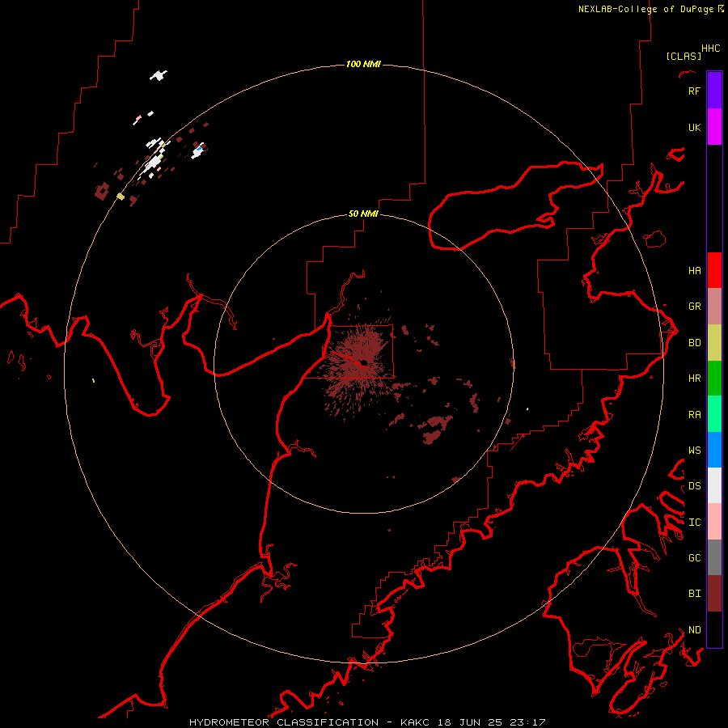Image resolution: width=728 pixels, height=728 pixels.
Task: Select the IC pink legend swatch
Action: click(x=714, y=522)
